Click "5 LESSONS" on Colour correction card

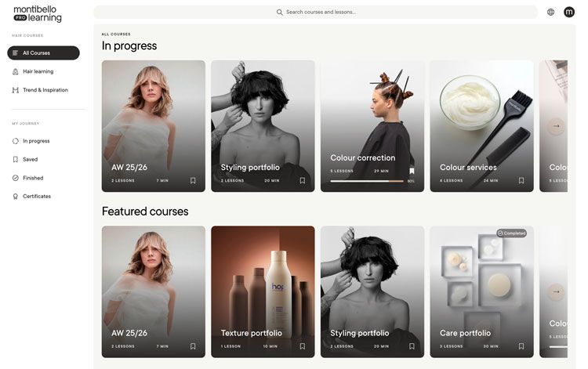pyautogui.click(x=342, y=171)
